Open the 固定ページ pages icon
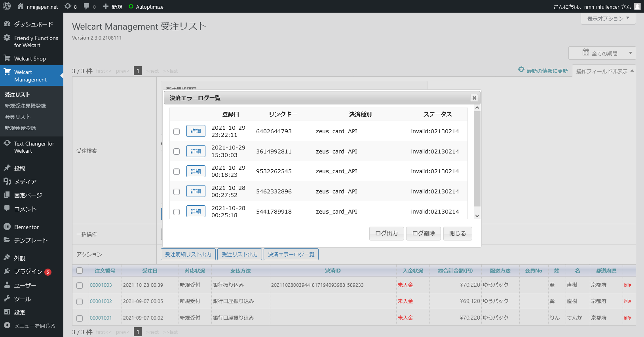The height and width of the screenshot is (337, 644). point(7,195)
